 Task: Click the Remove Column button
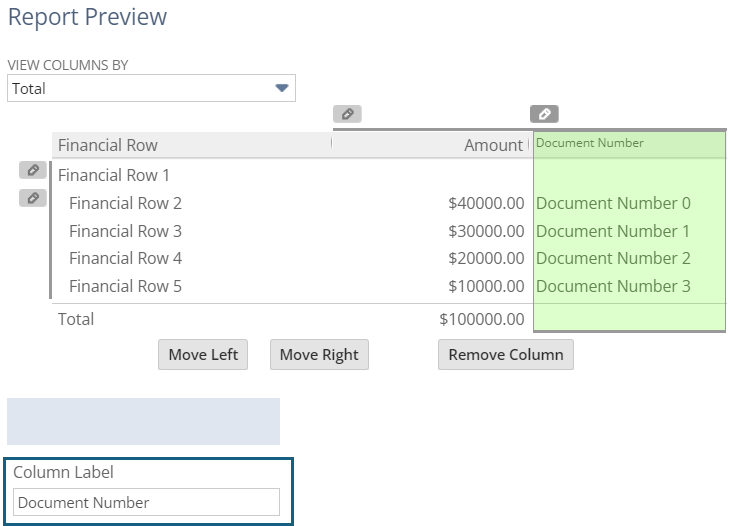(x=506, y=355)
